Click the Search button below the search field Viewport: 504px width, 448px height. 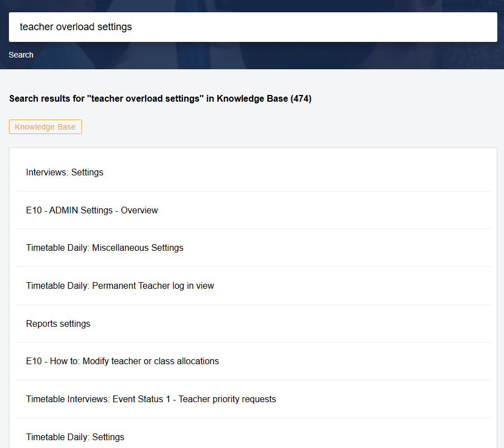[21, 55]
